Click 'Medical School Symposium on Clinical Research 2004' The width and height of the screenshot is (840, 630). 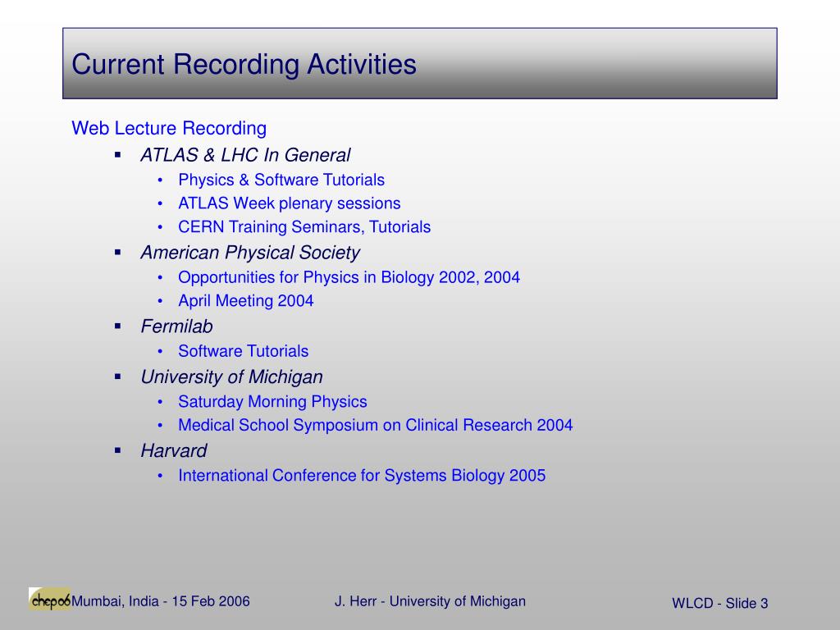(376, 426)
